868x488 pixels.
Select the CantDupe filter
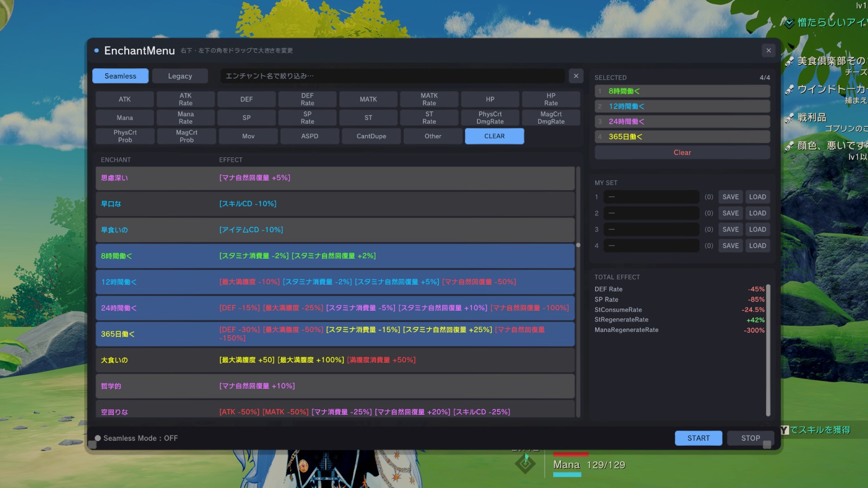(x=372, y=136)
